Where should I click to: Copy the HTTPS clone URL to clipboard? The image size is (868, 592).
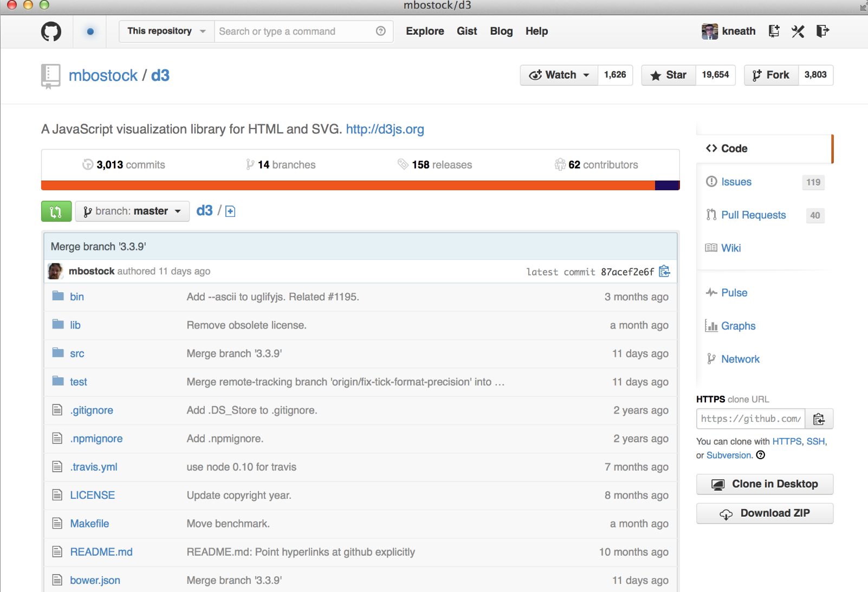coord(819,419)
